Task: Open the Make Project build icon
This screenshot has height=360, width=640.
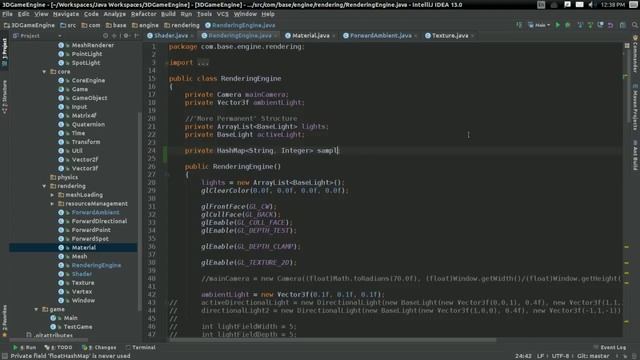Action: pyautogui.click(x=519, y=25)
